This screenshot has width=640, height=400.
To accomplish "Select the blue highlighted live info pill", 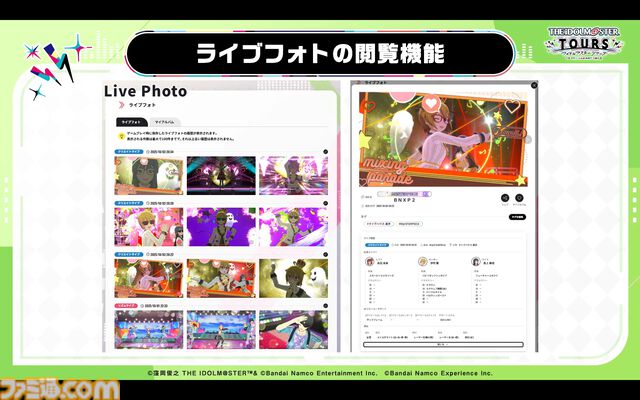I will 378,243.
